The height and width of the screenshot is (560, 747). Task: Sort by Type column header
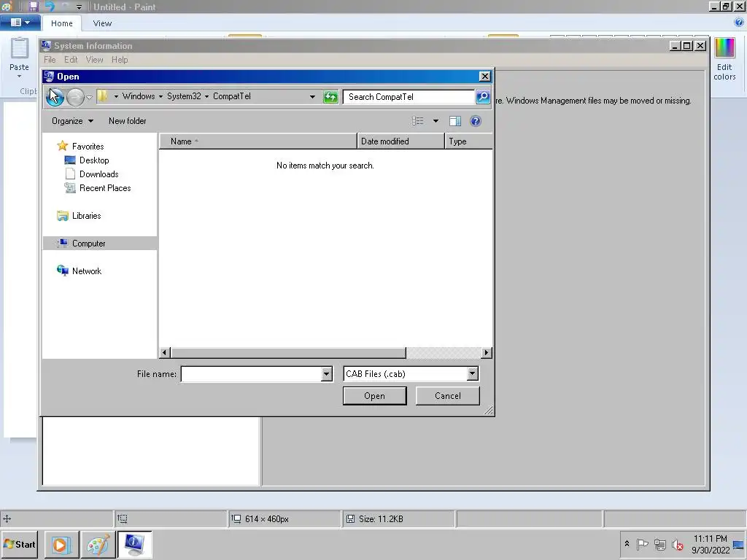coord(469,141)
